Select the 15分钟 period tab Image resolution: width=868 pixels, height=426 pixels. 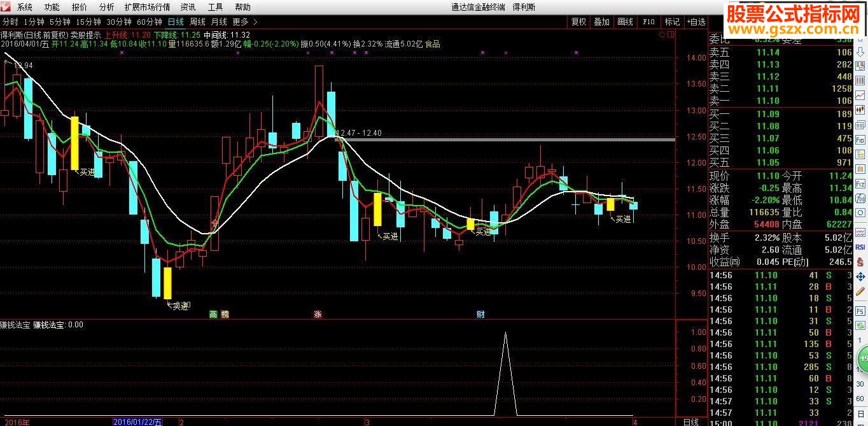tap(88, 22)
